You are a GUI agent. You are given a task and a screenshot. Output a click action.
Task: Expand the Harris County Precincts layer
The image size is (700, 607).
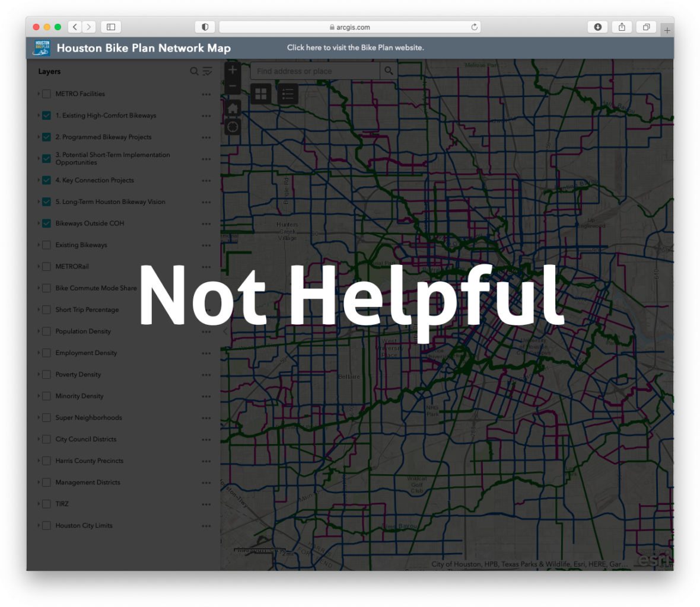point(39,461)
